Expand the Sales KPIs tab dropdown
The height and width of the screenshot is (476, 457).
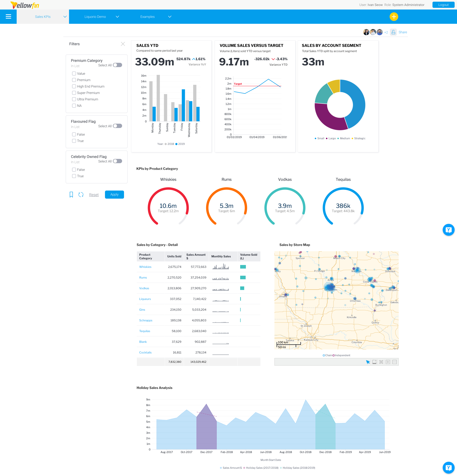click(65, 17)
